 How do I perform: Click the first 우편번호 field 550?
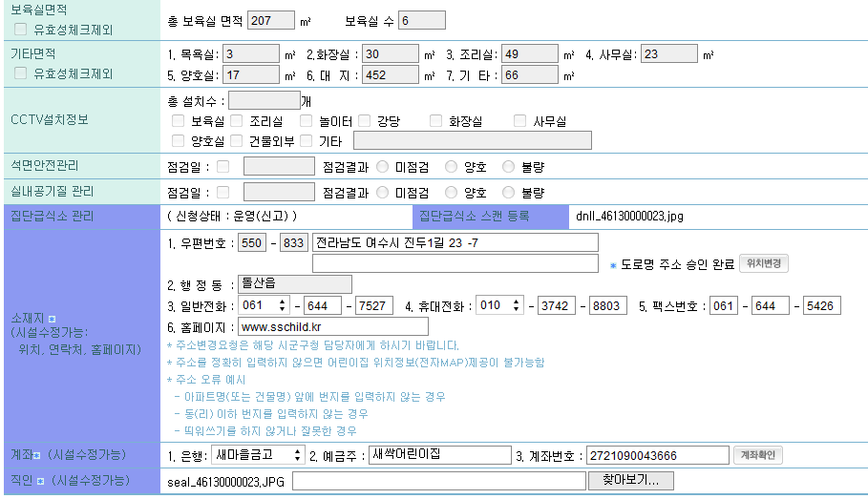[x=252, y=243]
